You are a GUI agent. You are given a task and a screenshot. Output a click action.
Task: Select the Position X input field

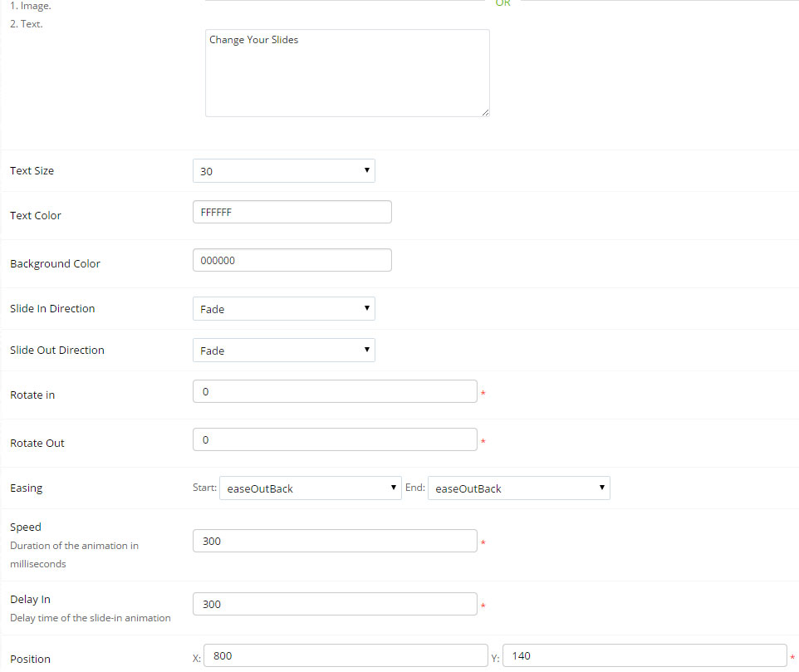[346, 656]
